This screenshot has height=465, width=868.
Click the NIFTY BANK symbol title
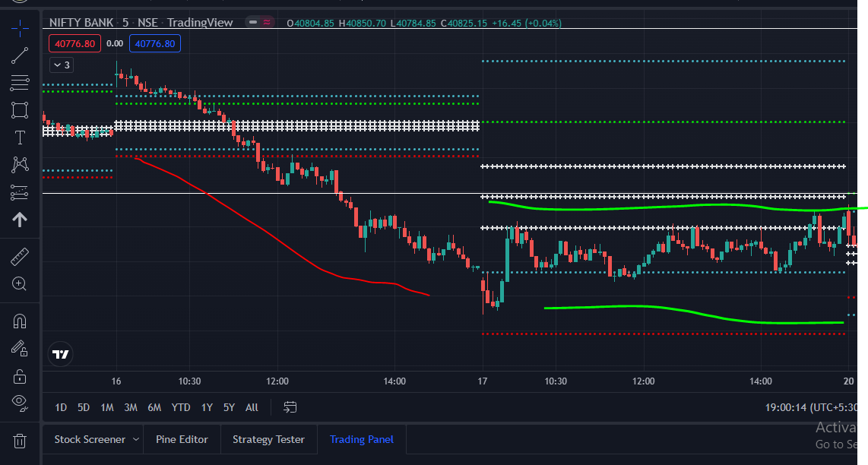click(x=81, y=23)
